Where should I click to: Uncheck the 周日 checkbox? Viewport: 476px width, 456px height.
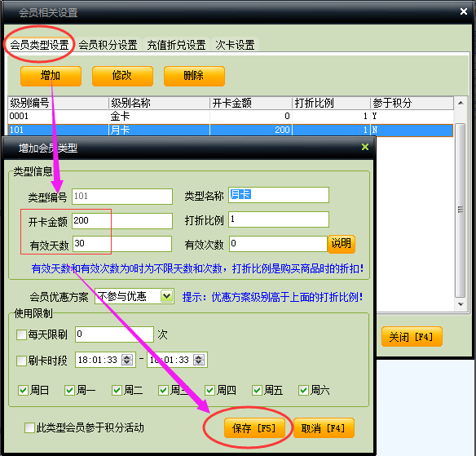23,391
